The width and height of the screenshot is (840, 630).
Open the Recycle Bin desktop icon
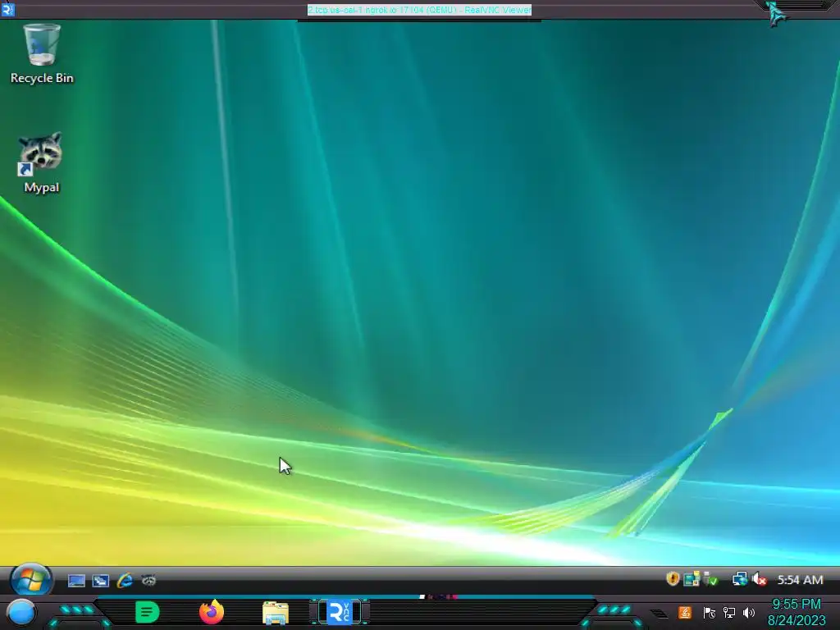coord(42,53)
